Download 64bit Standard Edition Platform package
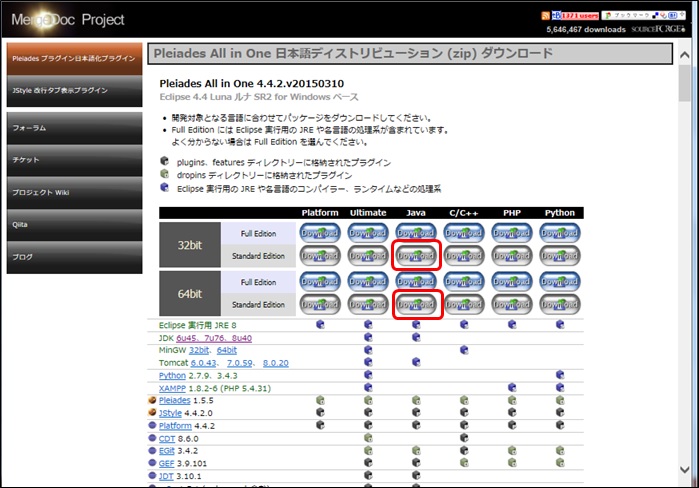699x488 pixels. pyautogui.click(x=320, y=304)
